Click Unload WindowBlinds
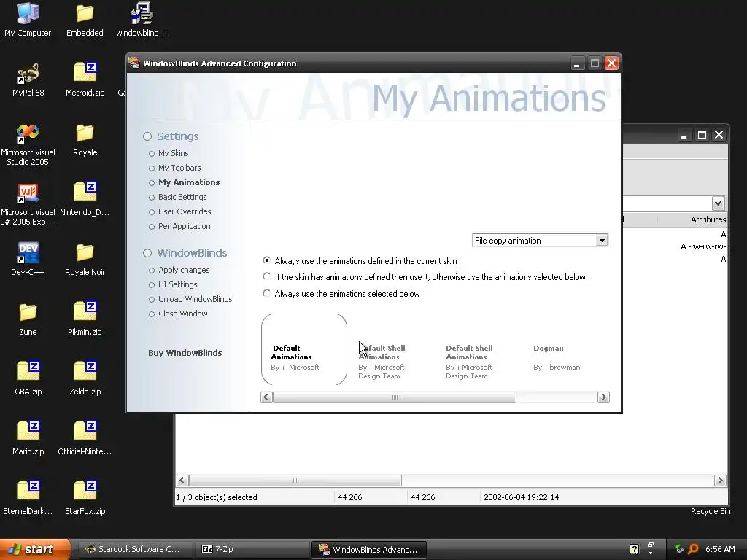This screenshot has width=747, height=560. click(x=195, y=299)
